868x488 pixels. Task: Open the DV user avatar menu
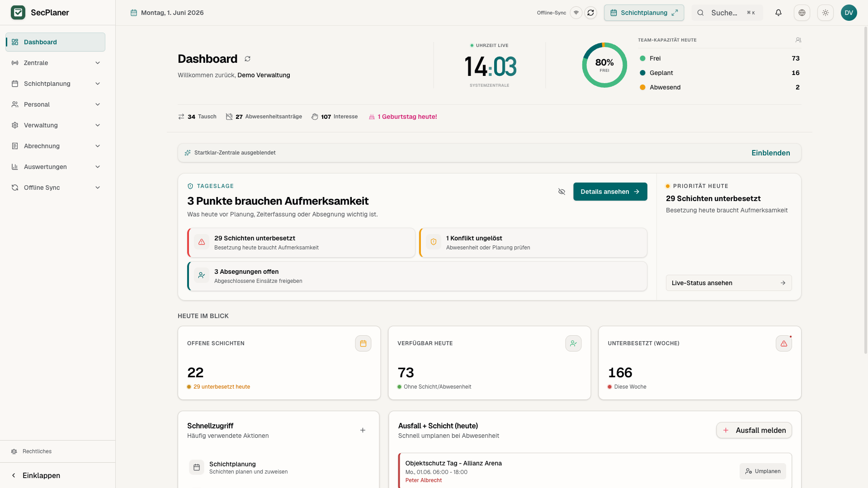pyautogui.click(x=849, y=13)
